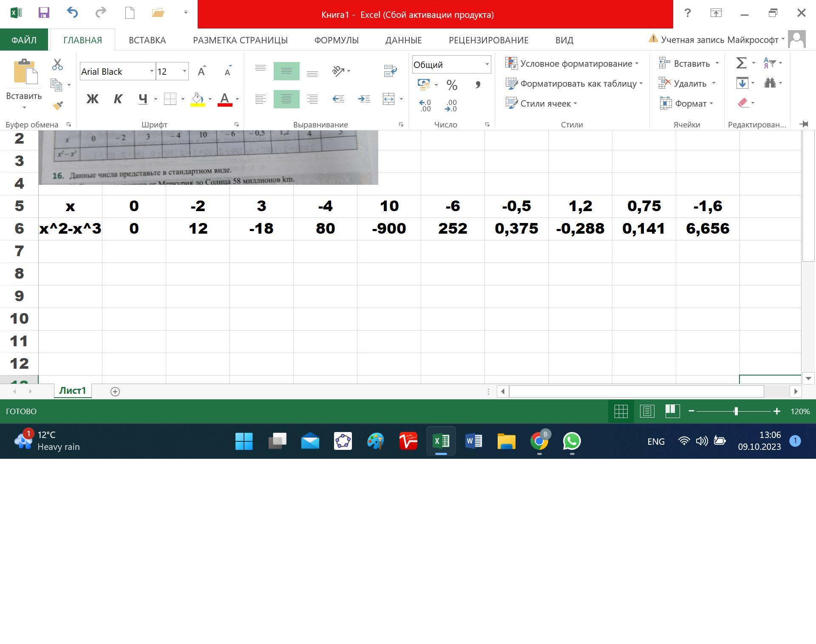Click the Percent Style button
Viewport: 816px width, 644px height.
(452, 85)
